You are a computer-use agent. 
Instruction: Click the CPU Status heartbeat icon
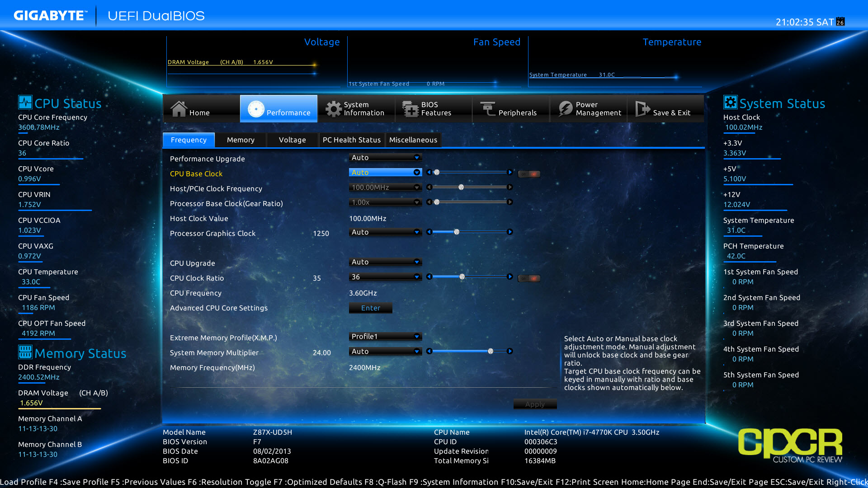click(x=25, y=102)
